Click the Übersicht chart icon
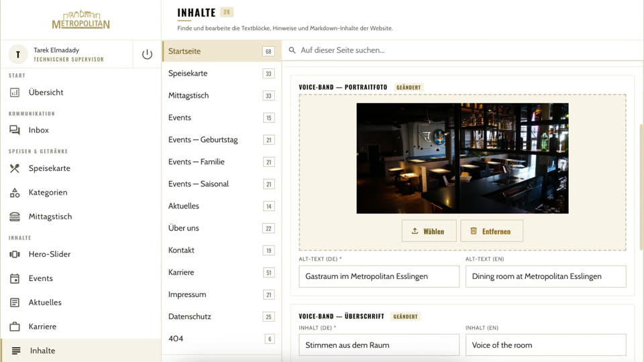The height and width of the screenshot is (362, 644). 15,93
